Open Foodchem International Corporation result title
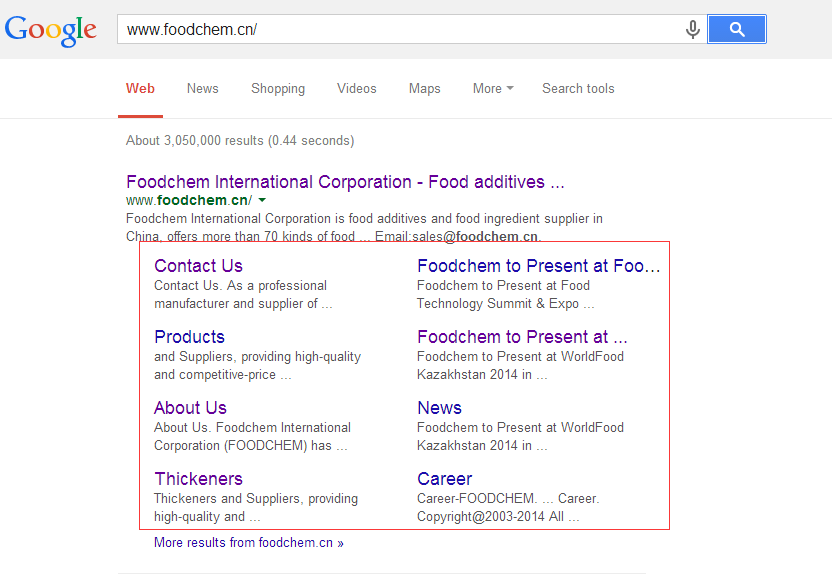 [x=345, y=182]
